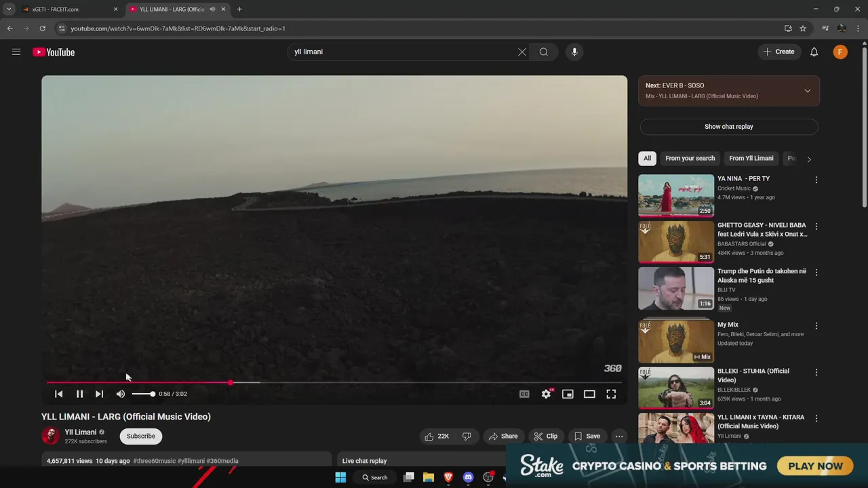Open Discord from the taskbar
Image resolution: width=868 pixels, height=488 pixels.
coord(468,477)
